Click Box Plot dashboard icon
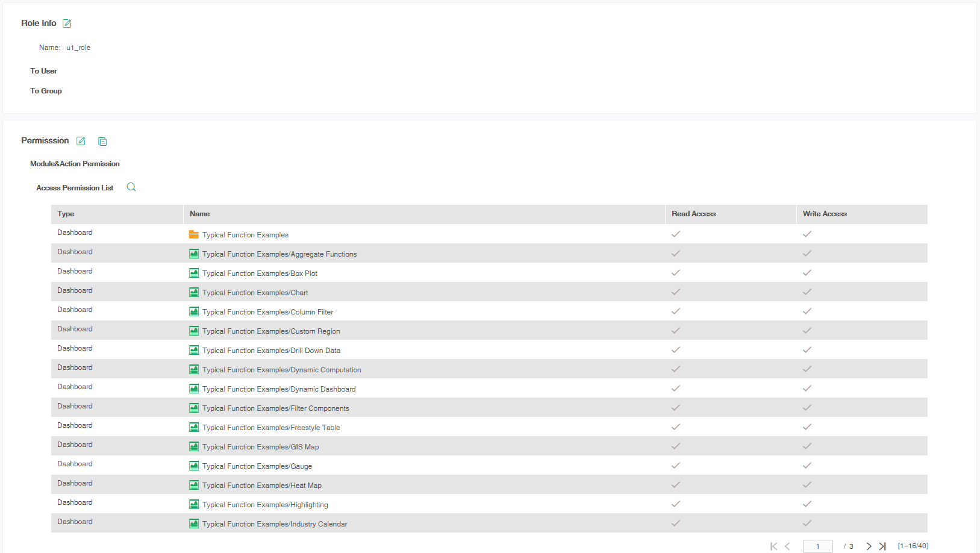This screenshot has height=553, width=980. coord(194,273)
